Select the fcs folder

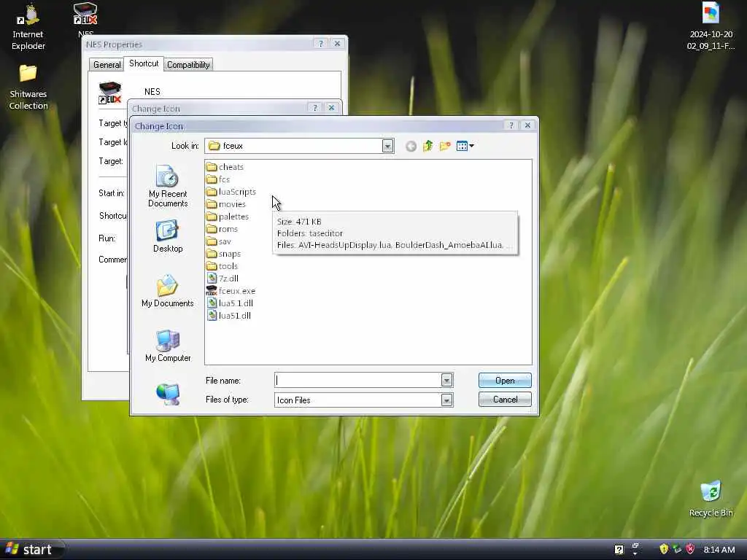218,179
